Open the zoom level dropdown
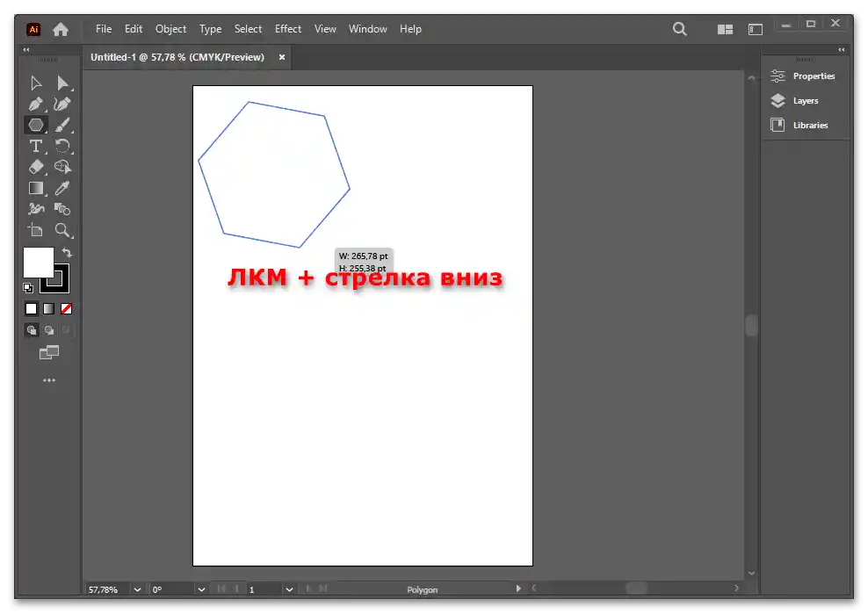Viewport: 868px width, 613px height. (x=137, y=589)
